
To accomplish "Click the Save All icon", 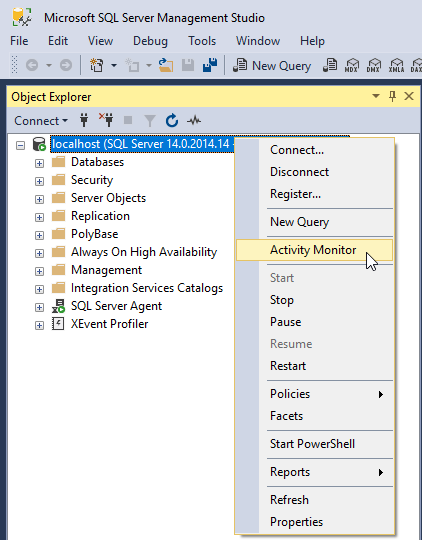I will coord(210,65).
